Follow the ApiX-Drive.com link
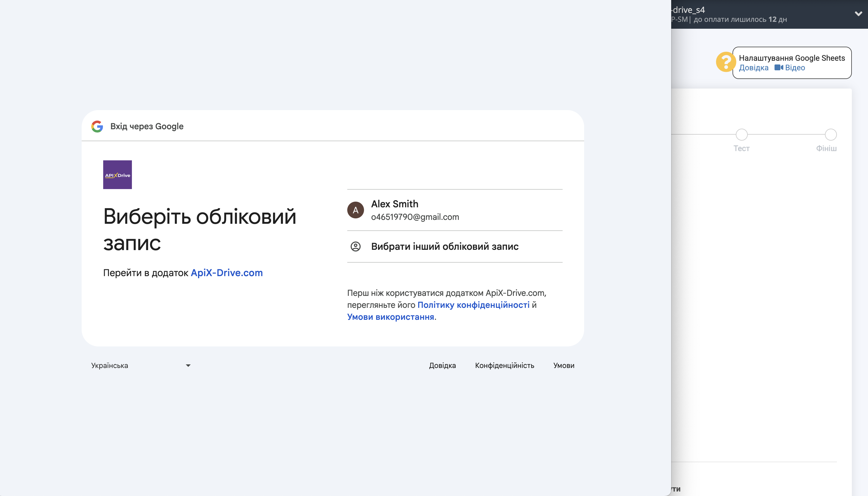 (226, 273)
